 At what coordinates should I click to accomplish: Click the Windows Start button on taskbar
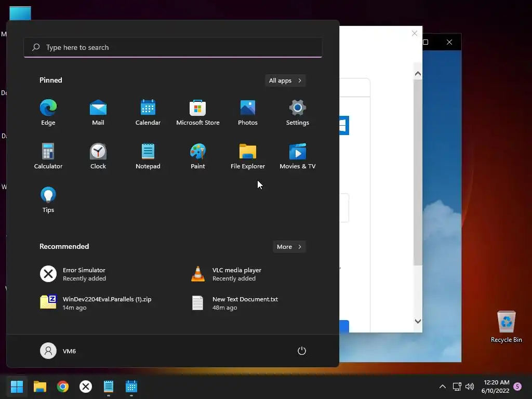pos(17,387)
